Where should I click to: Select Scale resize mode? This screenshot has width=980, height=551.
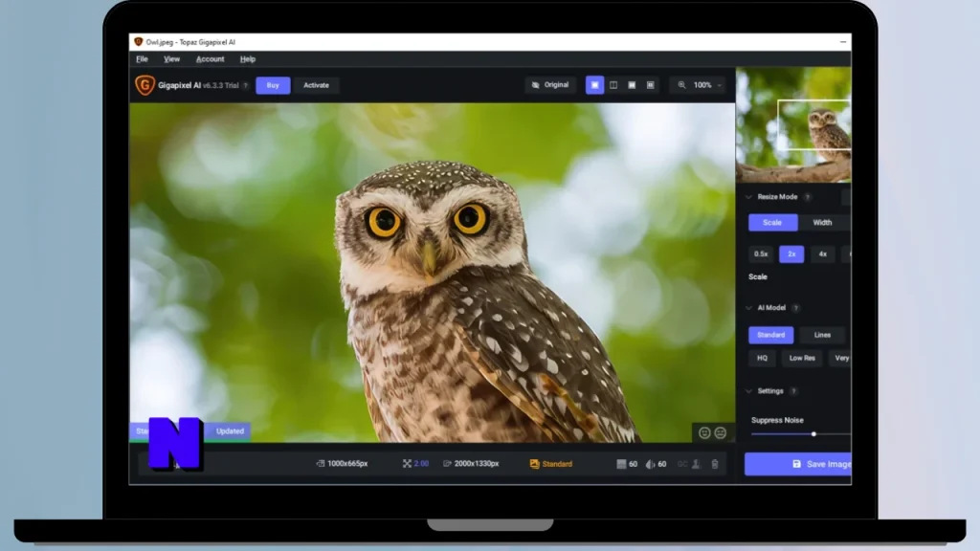click(x=772, y=222)
